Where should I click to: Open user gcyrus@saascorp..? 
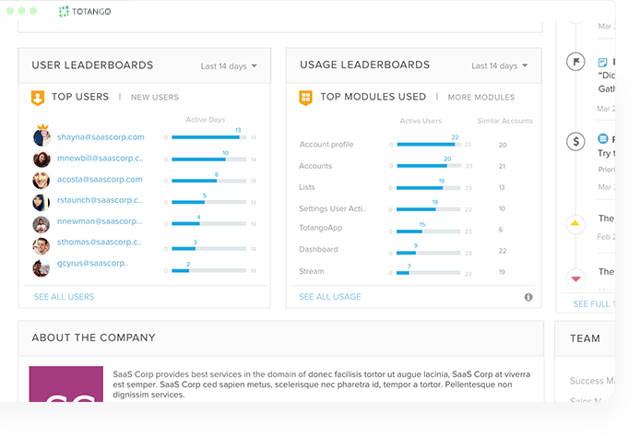tap(93, 263)
